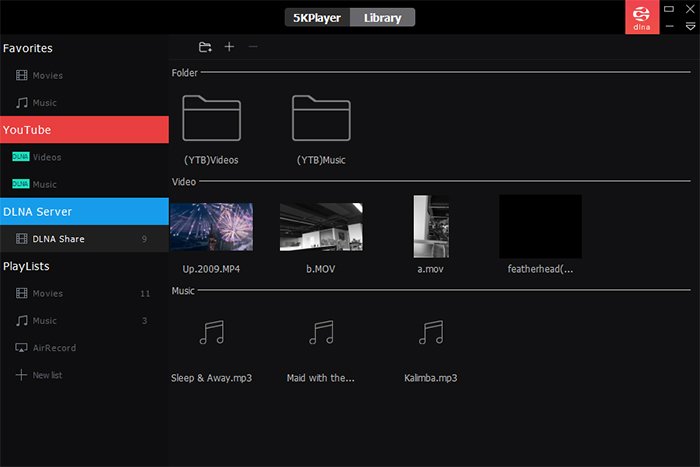Click the Up.2009.MP4 file name

211,269
